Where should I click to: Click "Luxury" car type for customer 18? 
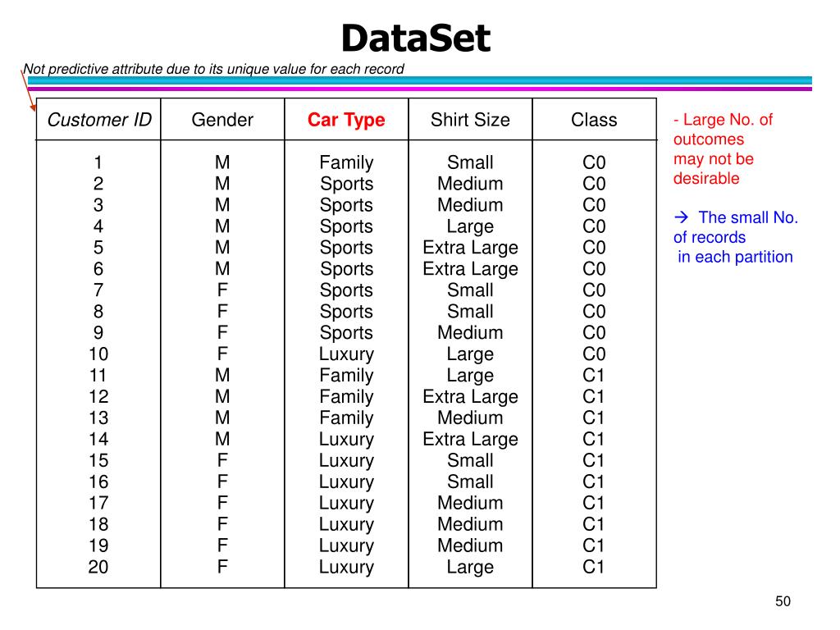[x=347, y=525]
